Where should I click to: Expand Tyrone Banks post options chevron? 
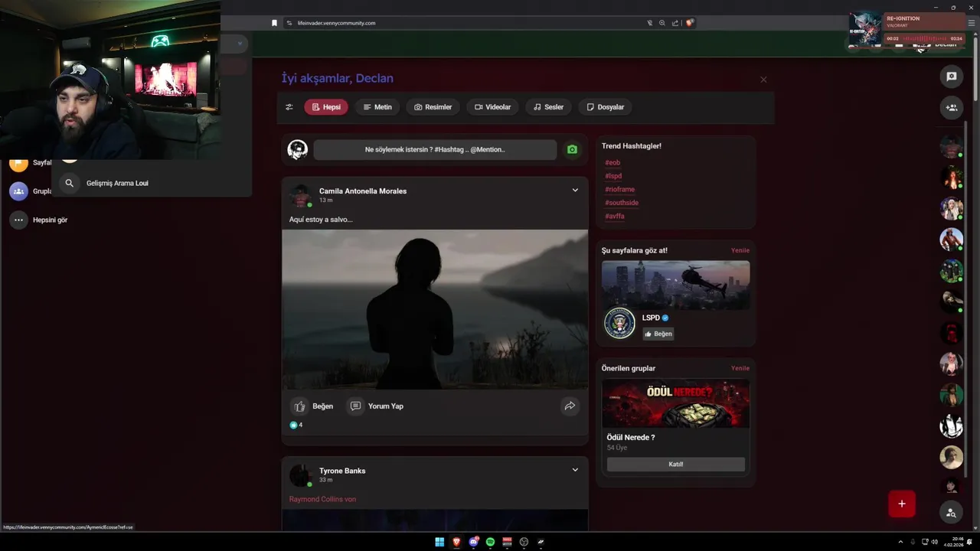coord(575,470)
